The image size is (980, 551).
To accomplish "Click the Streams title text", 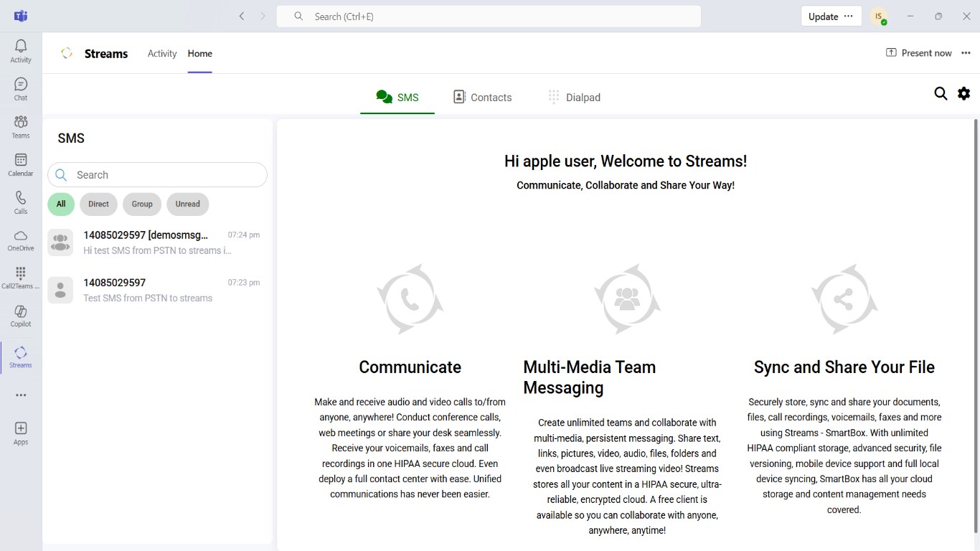I will pos(106,54).
